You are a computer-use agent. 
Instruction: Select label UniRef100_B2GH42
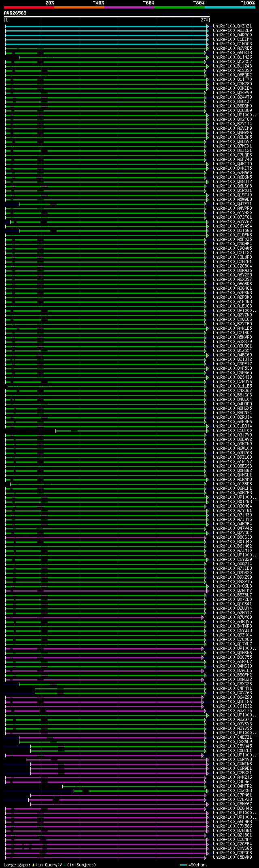click(x=232, y=808)
